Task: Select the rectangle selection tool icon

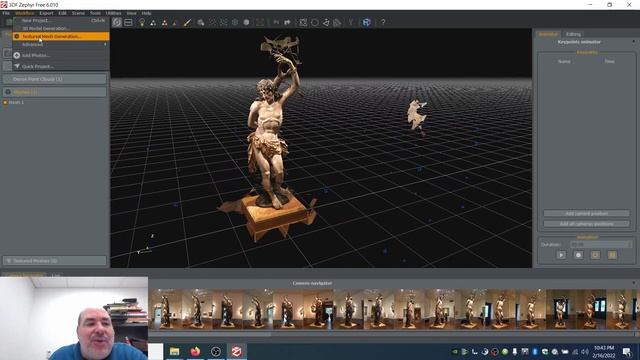Action: click(x=303, y=22)
